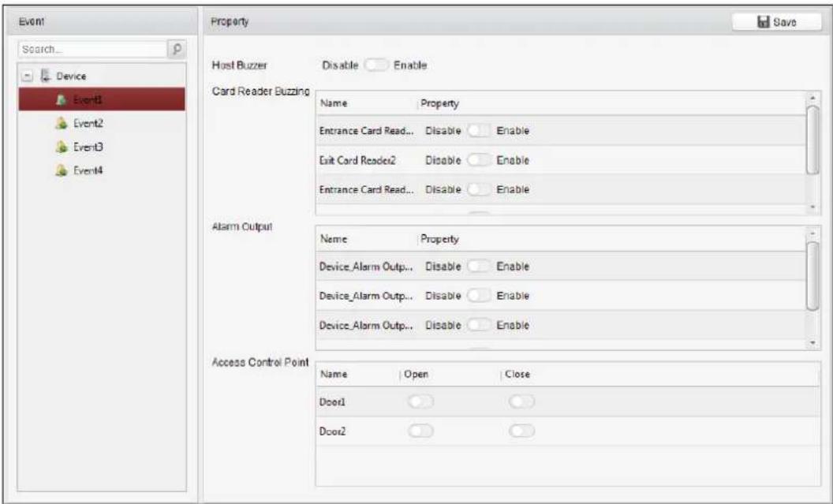Collapse the Device tree node
Screen dimensions: 833x504
point(27,77)
